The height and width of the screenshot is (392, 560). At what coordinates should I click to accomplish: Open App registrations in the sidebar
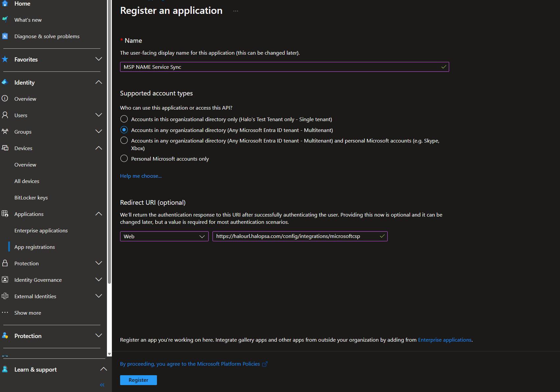tap(35, 247)
